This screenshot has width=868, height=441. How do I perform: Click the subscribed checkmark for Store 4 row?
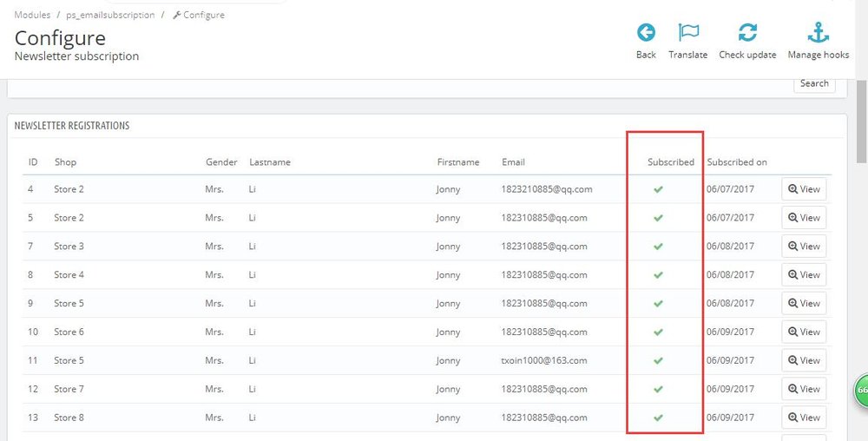click(x=658, y=275)
